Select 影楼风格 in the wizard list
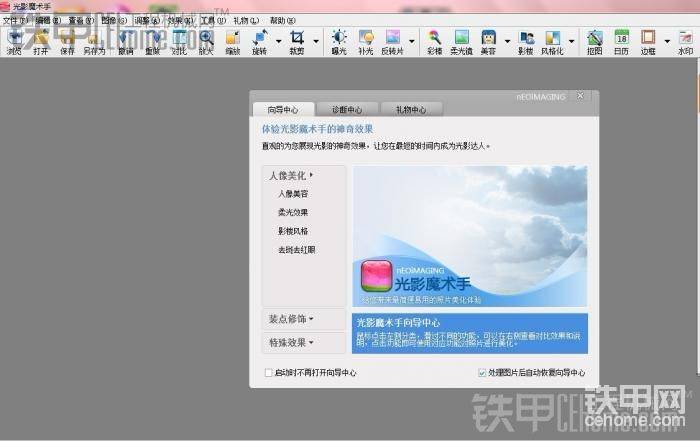Screen dimensions: 700x441 [293, 231]
